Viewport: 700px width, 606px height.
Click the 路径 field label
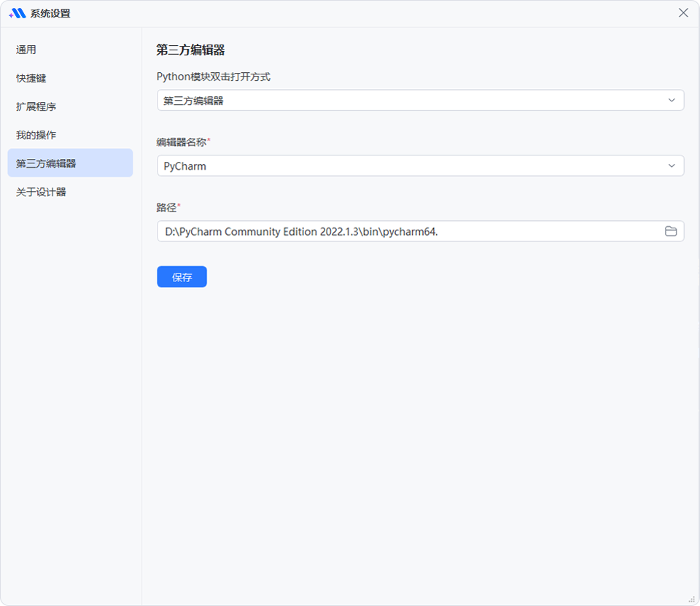tap(167, 207)
